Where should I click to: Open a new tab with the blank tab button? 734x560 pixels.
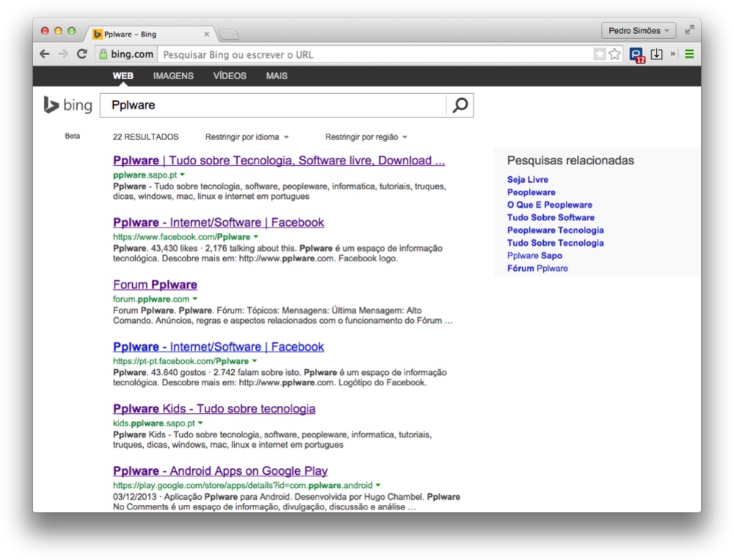pos(228,34)
